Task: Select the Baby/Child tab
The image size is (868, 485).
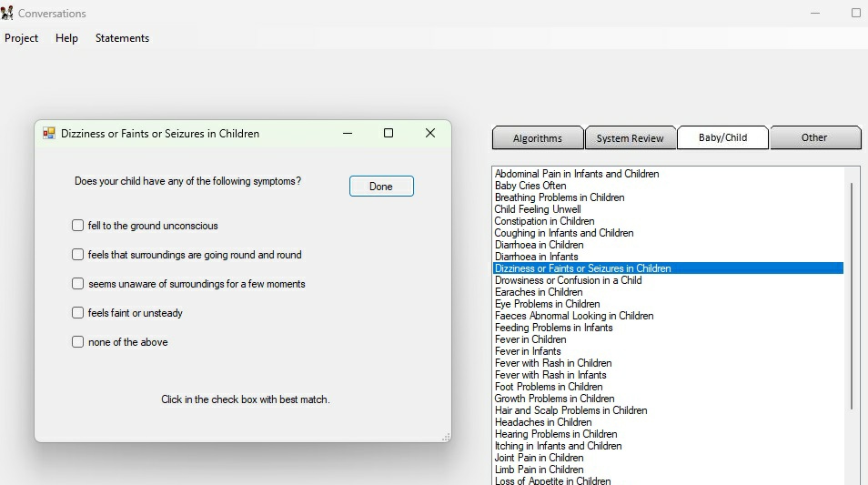Action: click(723, 137)
